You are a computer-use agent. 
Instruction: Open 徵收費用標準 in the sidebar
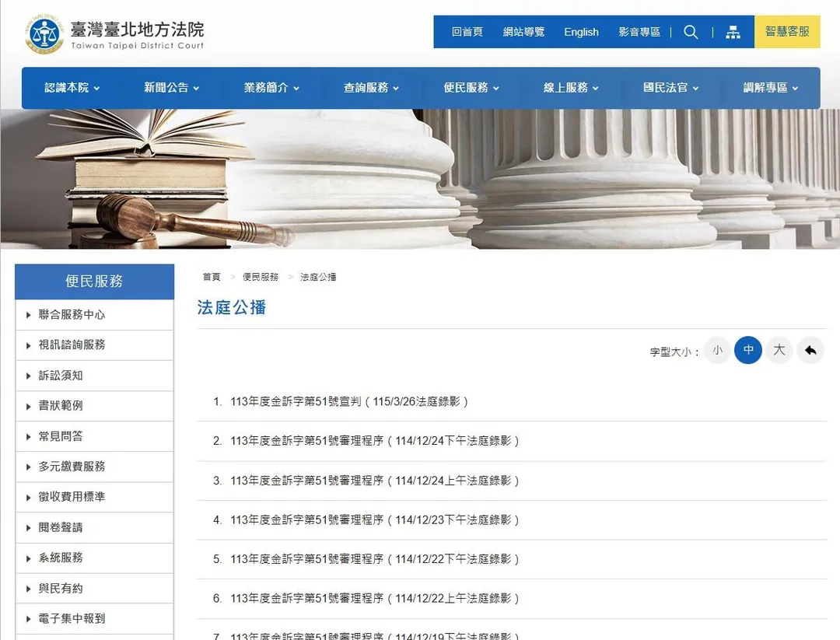(x=94, y=497)
